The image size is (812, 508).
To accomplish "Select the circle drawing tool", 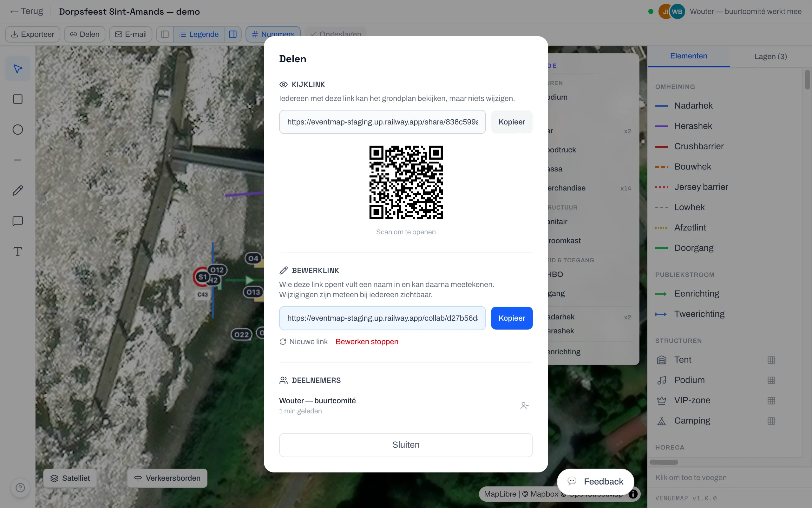I will click(18, 130).
